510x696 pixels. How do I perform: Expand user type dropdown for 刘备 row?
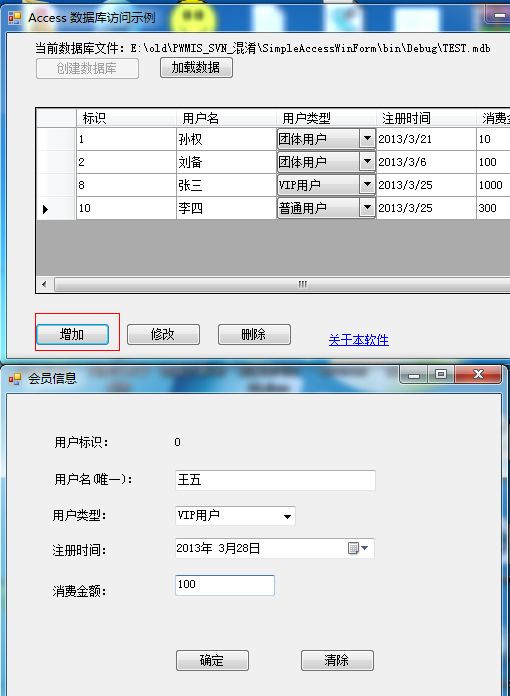(x=367, y=162)
